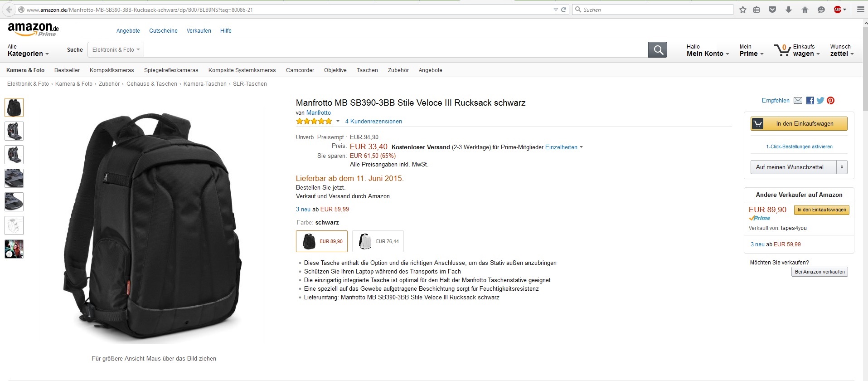Open the 4 Kundenrezensionen link
This screenshot has width=868, height=381.
373,121
